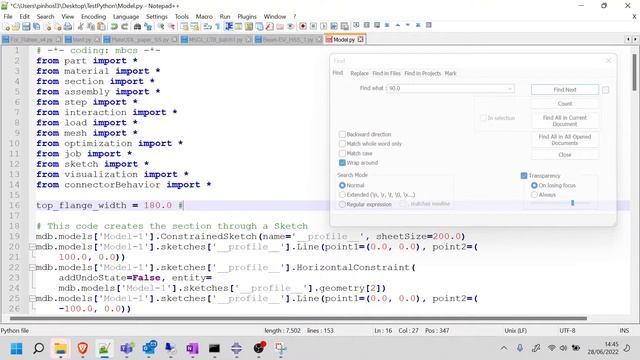Open the Find what history dropdown

click(510, 89)
